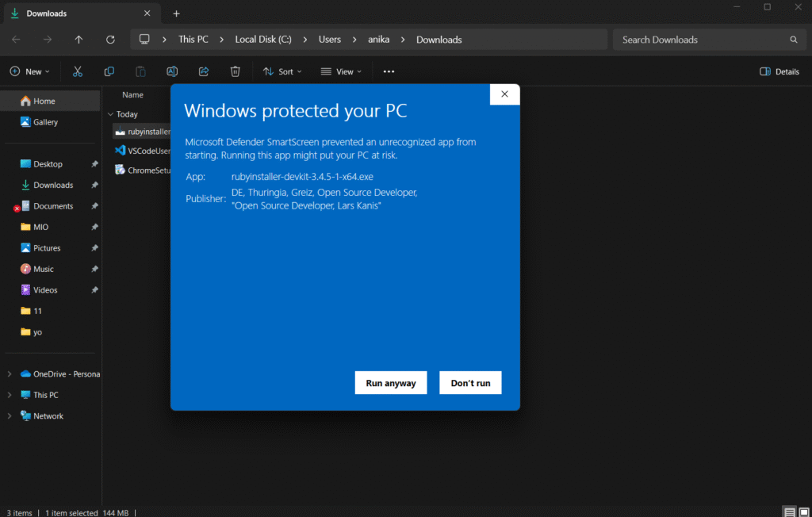Open a new tab with plus button

tap(176, 13)
